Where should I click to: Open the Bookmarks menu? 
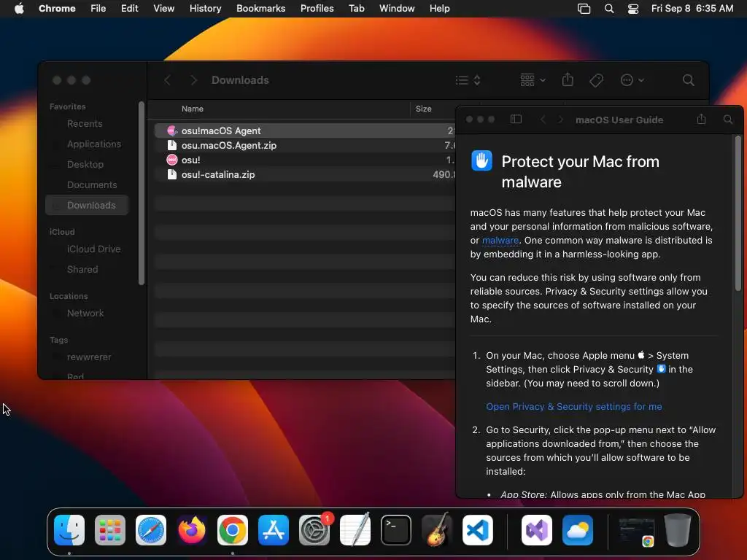(x=260, y=8)
